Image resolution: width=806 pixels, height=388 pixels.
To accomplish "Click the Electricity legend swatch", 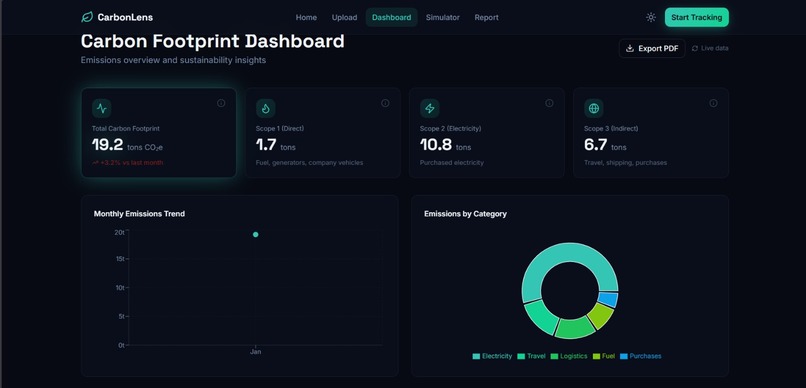I will pos(476,356).
